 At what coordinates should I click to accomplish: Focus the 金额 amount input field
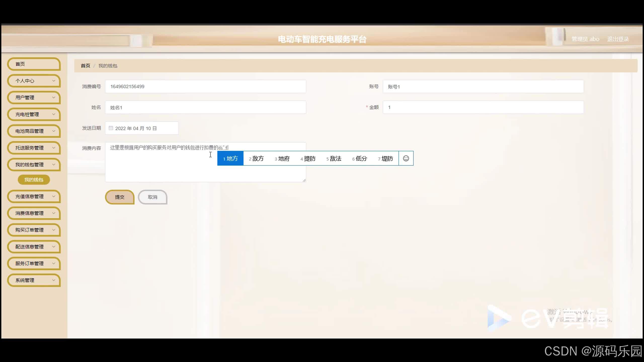[483, 107]
